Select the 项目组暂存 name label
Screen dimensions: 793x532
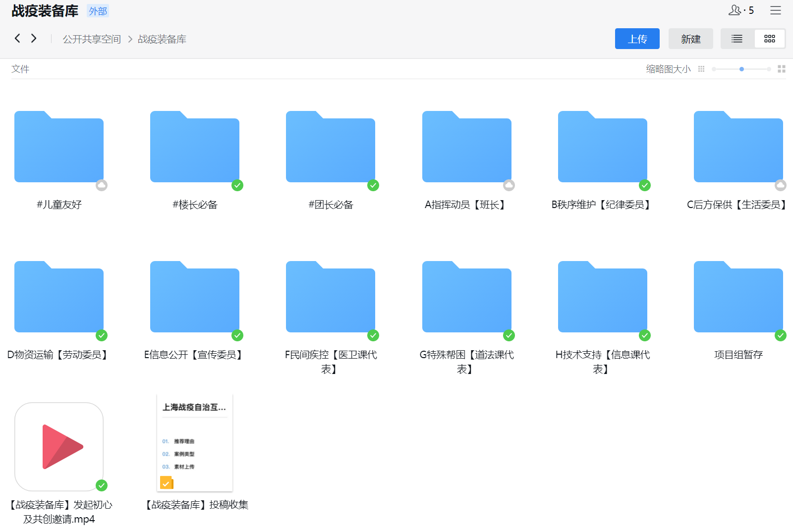click(738, 355)
